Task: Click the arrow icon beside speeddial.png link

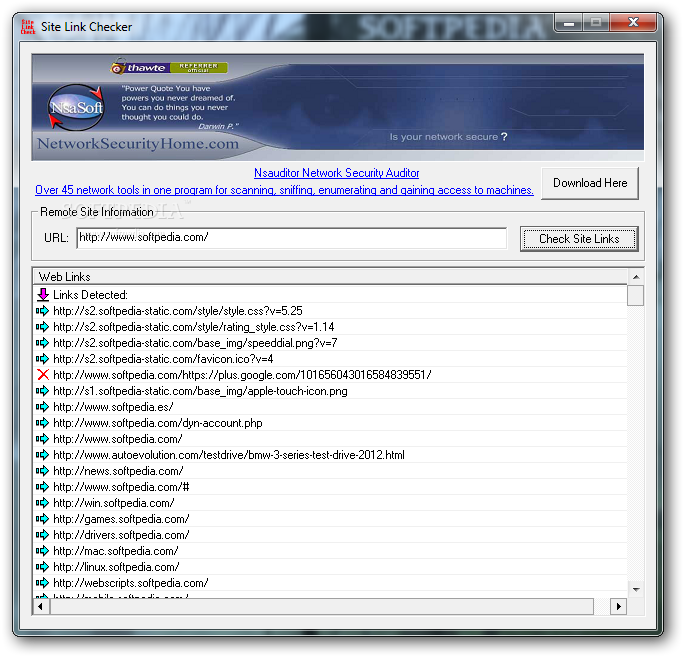Action: pyautogui.click(x=42, y=343)
